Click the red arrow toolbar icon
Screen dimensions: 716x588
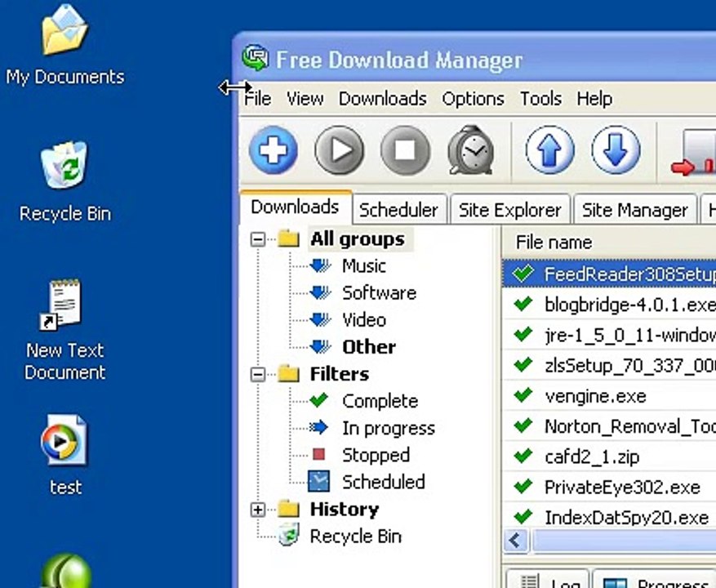pyautogui.click(x=693, y=152)
